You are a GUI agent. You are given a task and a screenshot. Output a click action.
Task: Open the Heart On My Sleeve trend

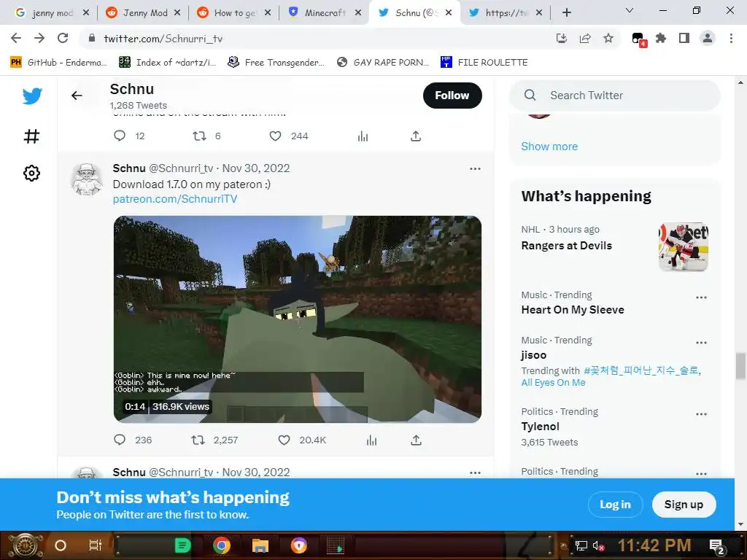[573, 310]
